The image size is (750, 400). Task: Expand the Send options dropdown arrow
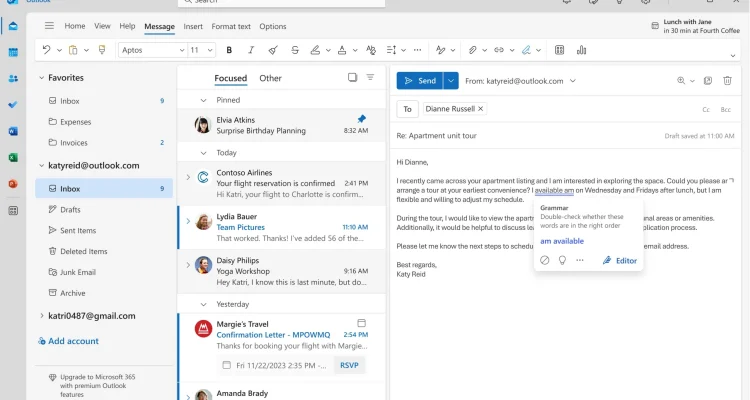(451, 81)
